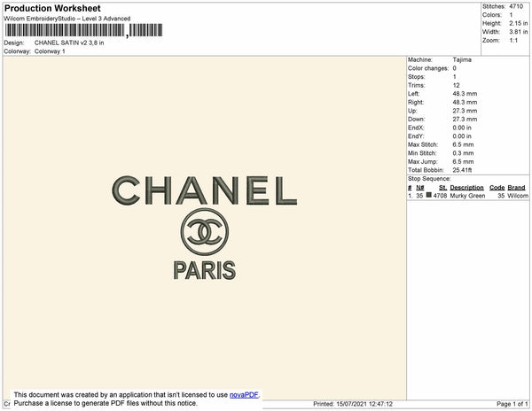Select the 'Colorway 1' value
Screen dimensions: 532x411
point(50,51)
